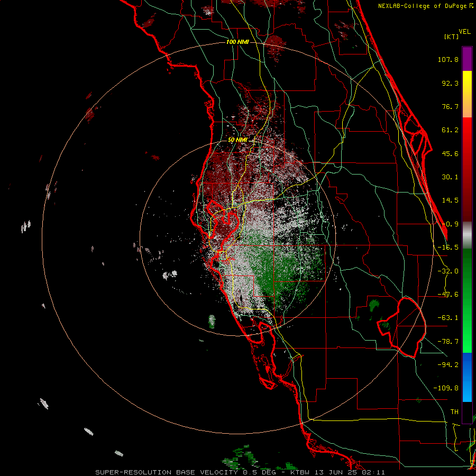
Task: Click the 45.6 velocity scale value
Action: 450,153
